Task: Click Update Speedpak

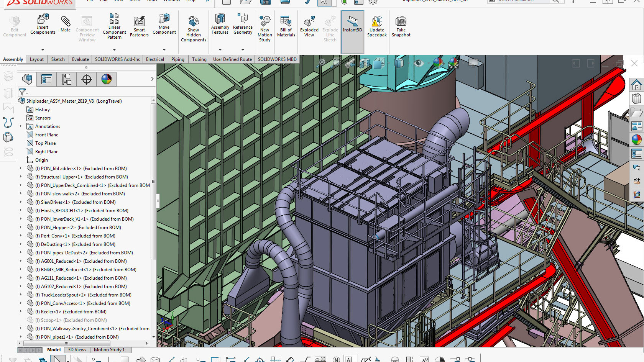Action: [377, 26]
